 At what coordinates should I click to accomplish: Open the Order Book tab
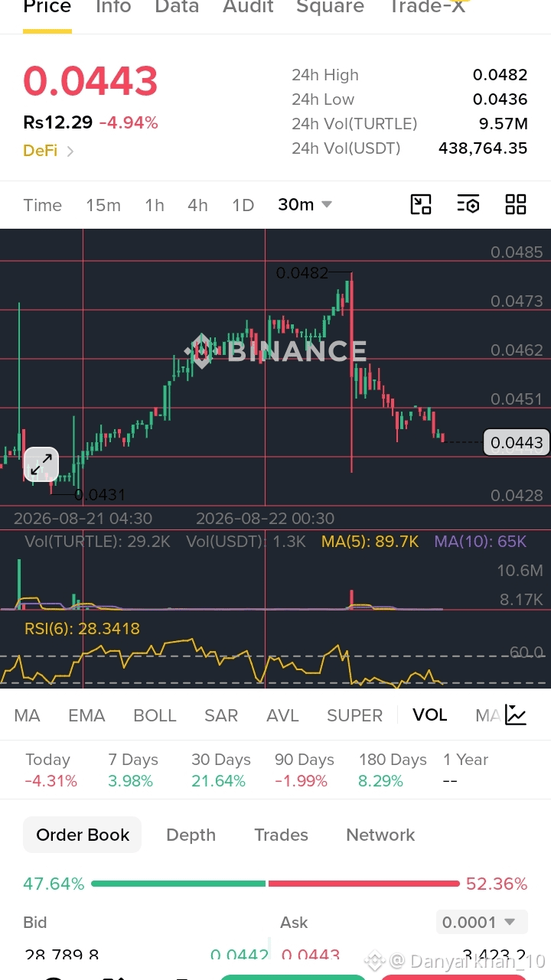(83, 835)
